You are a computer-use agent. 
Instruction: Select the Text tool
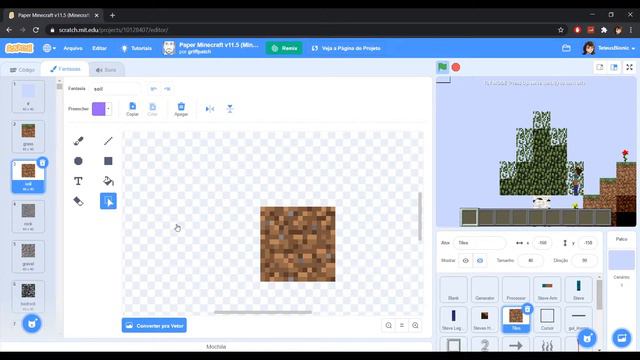point(78,181)
